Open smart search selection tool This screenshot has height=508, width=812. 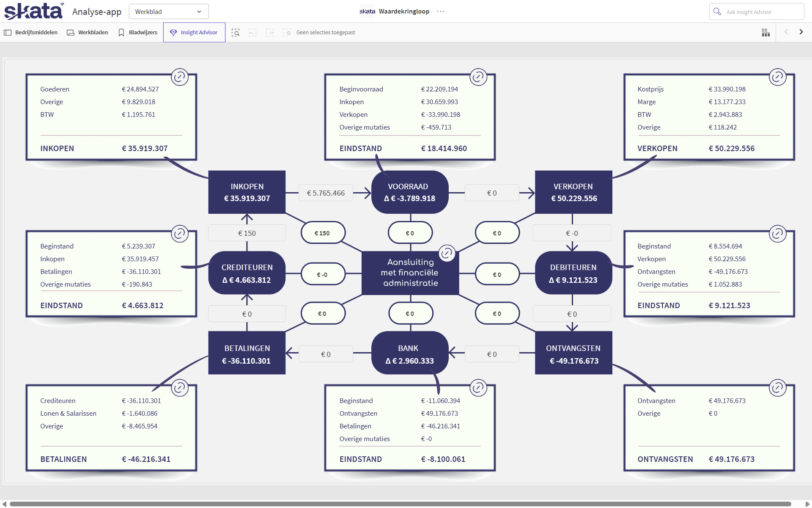pyautogui.click(x=236, y=33)
